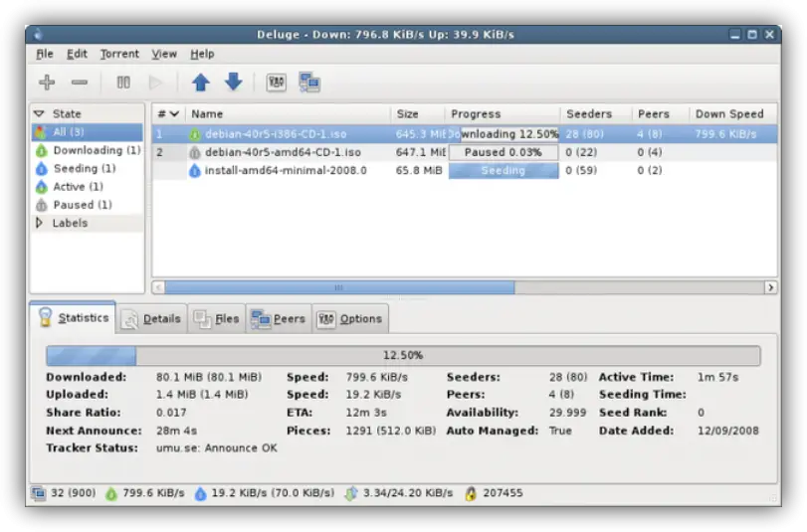Click the DHT nodes 207455 indicator
Screen dimensions: 807x532
pos(503,493)
